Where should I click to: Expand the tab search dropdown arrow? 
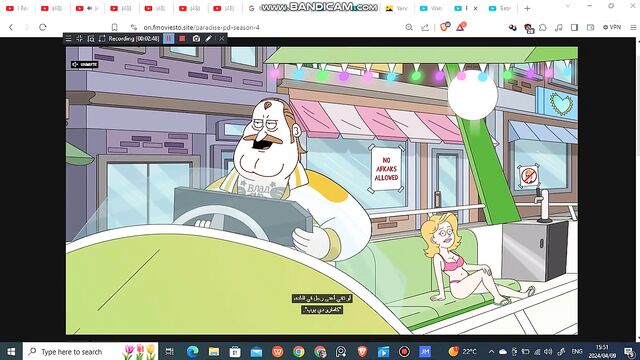click(568, 6)
